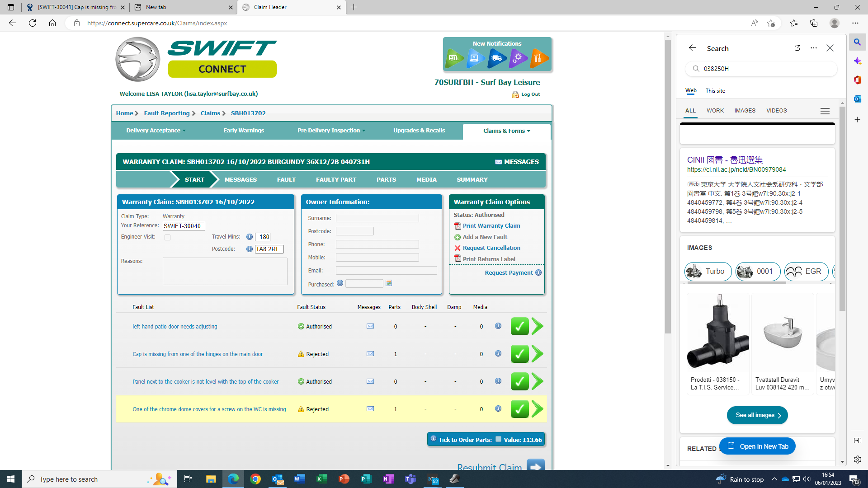Toggle the Engineer Visit checkbox
Viewport: 868px width, 488px height.
168,237
